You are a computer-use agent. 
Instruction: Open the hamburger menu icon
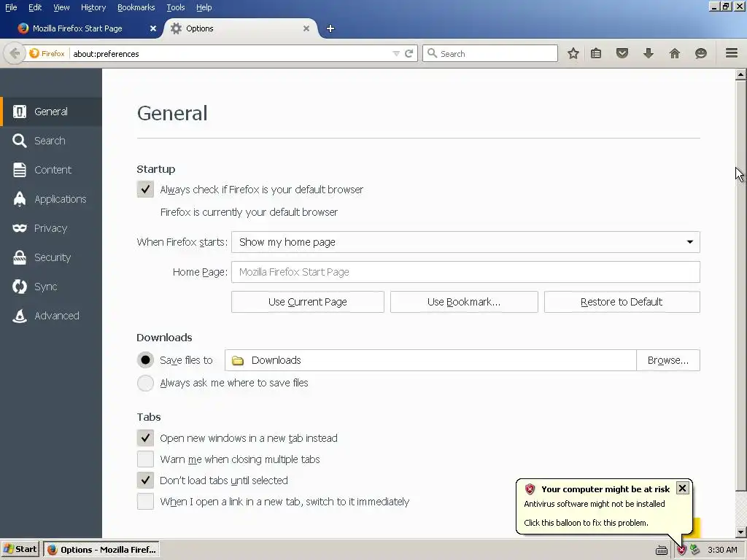(x=732, y=53)
